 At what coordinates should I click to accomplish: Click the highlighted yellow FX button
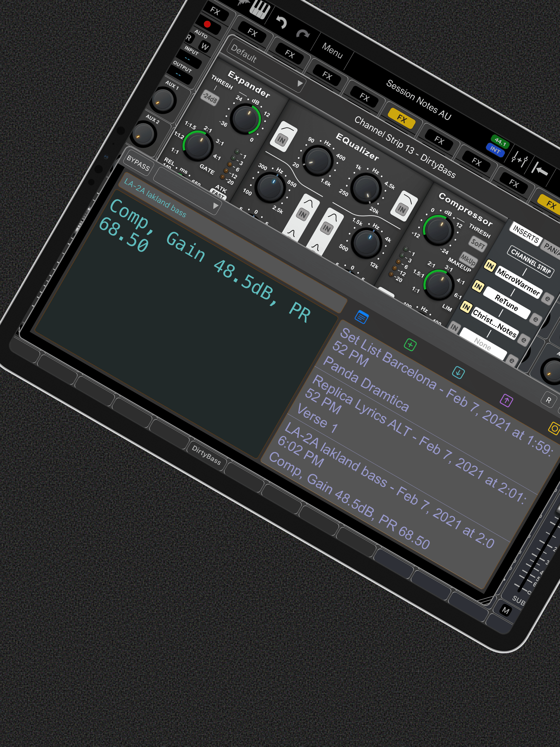coord(401,119)
